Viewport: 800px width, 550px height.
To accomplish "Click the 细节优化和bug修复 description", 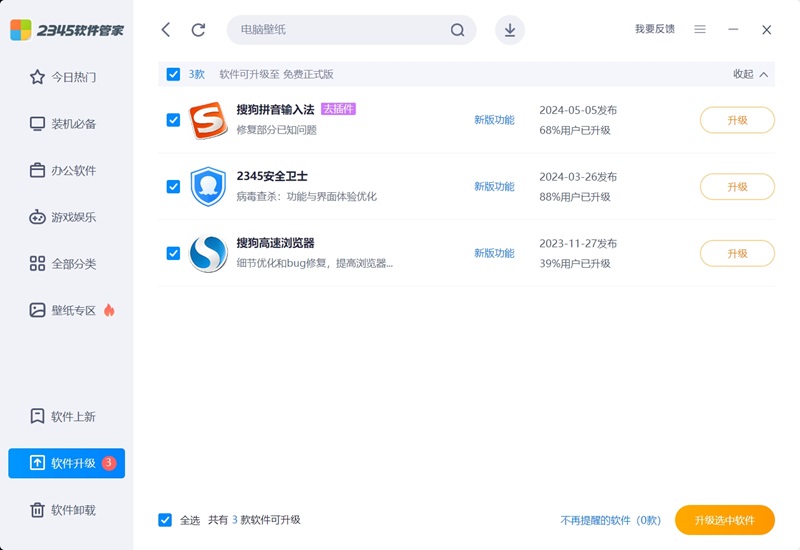I will (x=315, y=263).
